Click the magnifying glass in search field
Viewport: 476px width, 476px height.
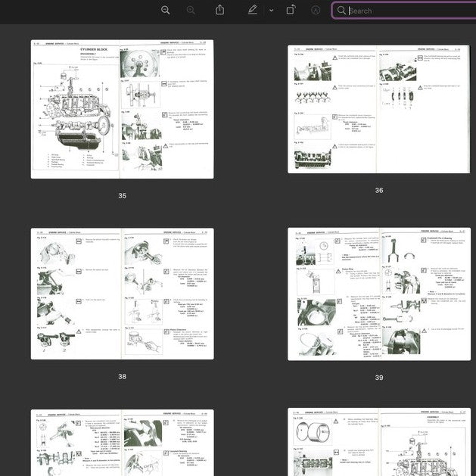[341, 11]
